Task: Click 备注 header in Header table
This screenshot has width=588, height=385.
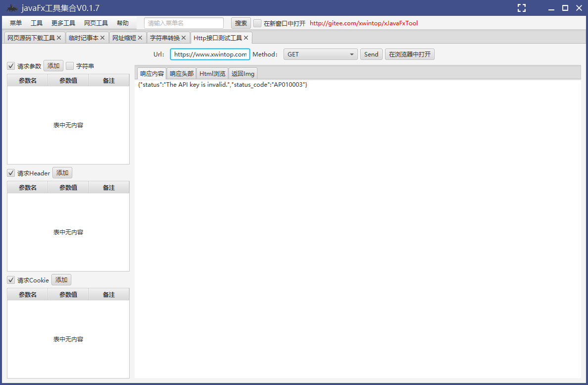Action: (109, 187)
